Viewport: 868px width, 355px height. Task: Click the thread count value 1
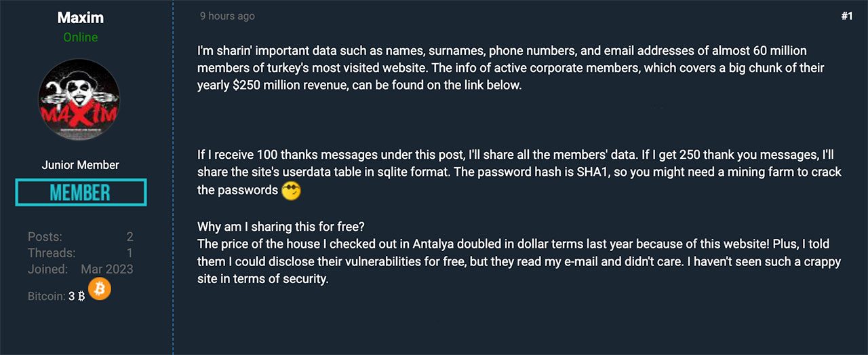coord(130,253)
